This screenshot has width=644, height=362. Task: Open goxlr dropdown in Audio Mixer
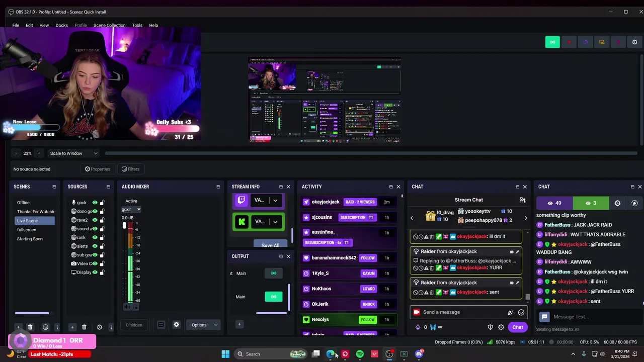[131, 210]
